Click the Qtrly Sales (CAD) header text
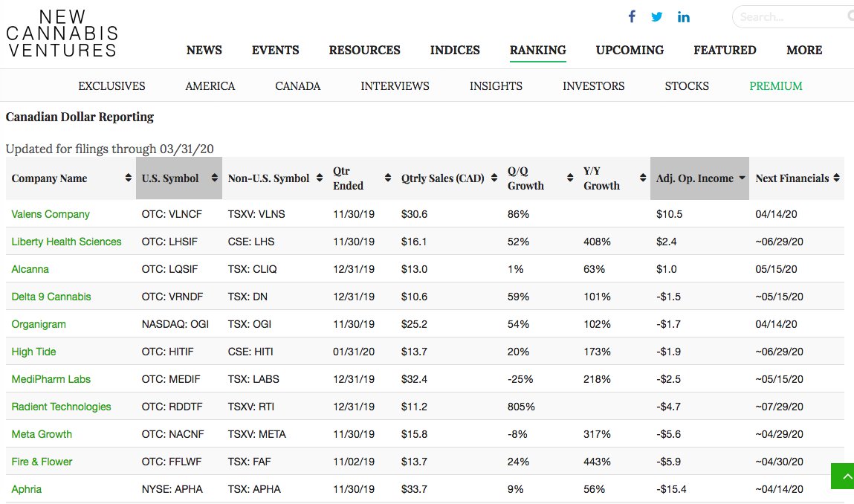 pyautogui.click(x=443, y=178)
